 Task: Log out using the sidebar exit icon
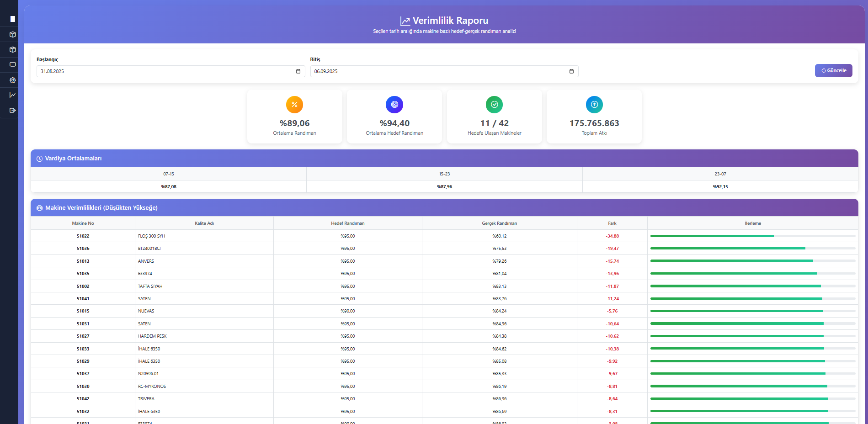click(12, 110)
